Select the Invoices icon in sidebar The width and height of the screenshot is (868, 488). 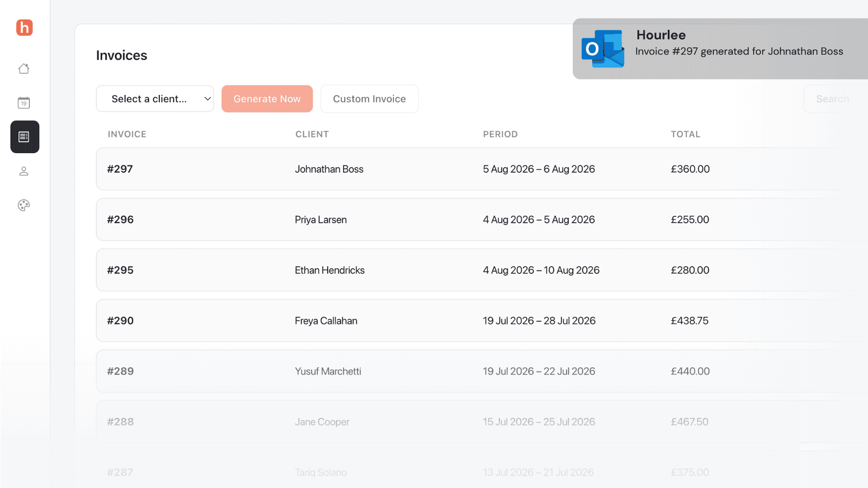coord(25,137)
